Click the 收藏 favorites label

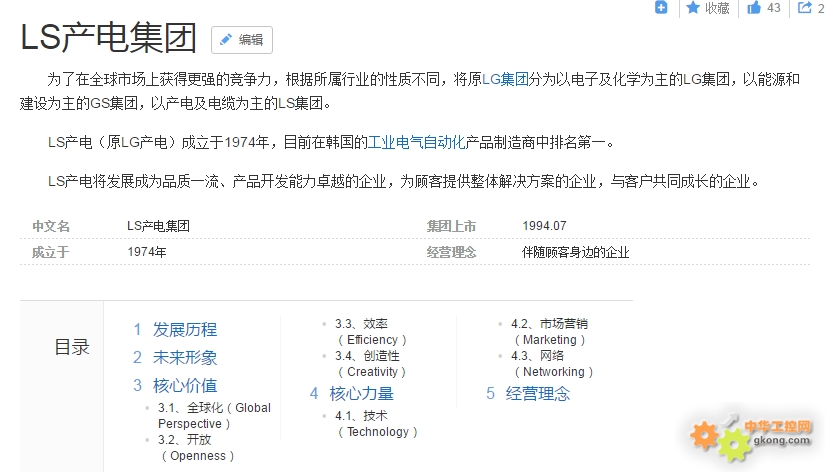point(717,8)
